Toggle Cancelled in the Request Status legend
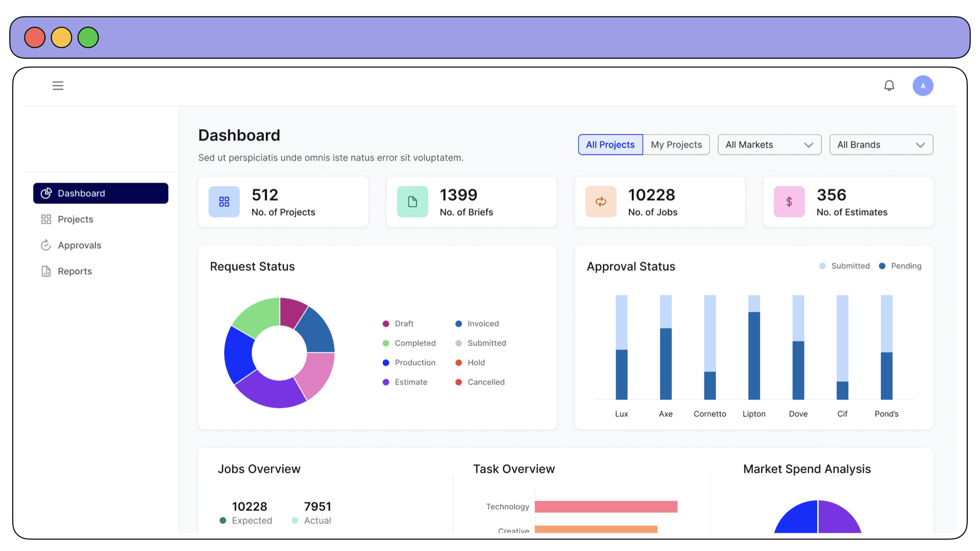This screenshot has width=980, height=551. [480, 382]
